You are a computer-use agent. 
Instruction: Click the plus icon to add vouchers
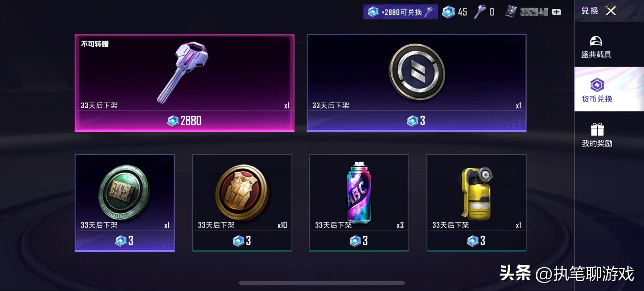[556, 12]
